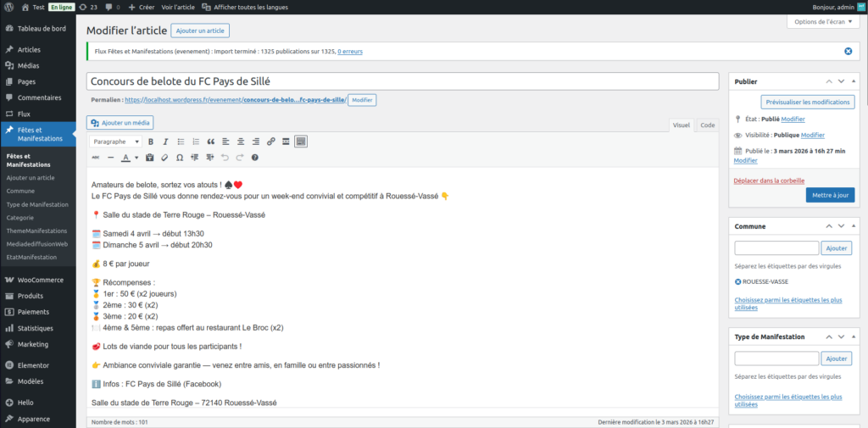Expand the Options de l'écran panel

pos(822,21)
